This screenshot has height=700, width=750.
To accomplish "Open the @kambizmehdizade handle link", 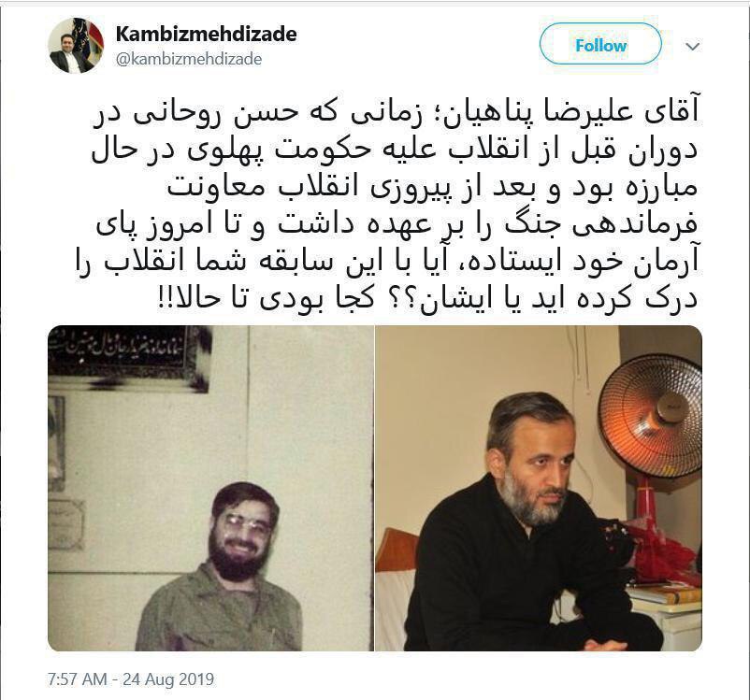I will [x=189, y=59].
